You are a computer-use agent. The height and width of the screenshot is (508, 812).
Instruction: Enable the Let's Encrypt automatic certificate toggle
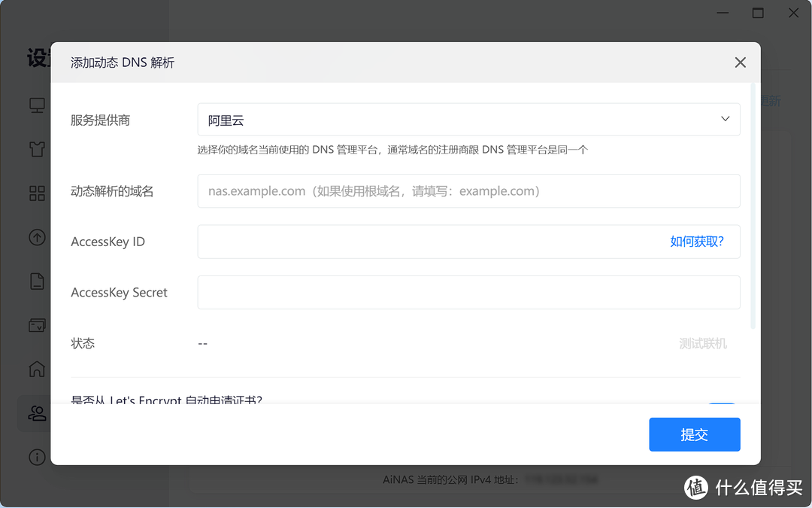point(722,405)
